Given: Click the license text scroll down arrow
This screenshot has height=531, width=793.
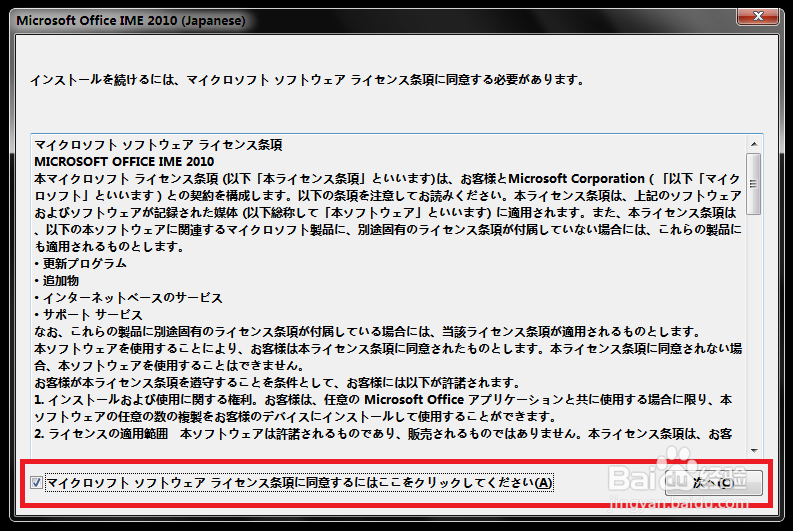Looking at the screenshot, I should click(x=754, y=450).
